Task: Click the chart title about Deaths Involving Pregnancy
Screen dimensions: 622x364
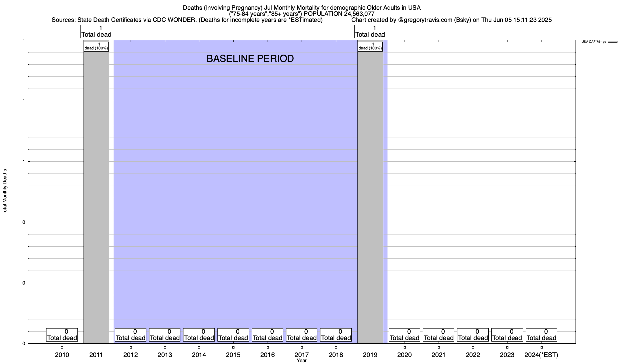Action: tap(302, 8)
